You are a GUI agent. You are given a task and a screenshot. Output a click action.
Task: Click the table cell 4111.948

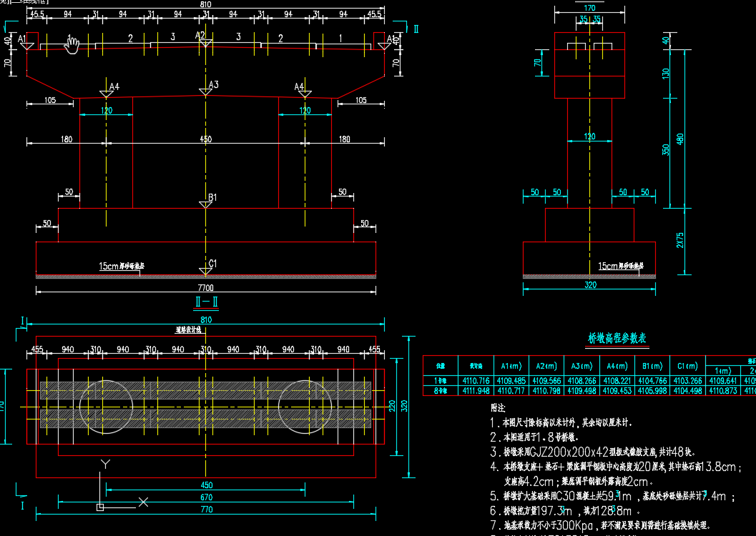point(476,390)
